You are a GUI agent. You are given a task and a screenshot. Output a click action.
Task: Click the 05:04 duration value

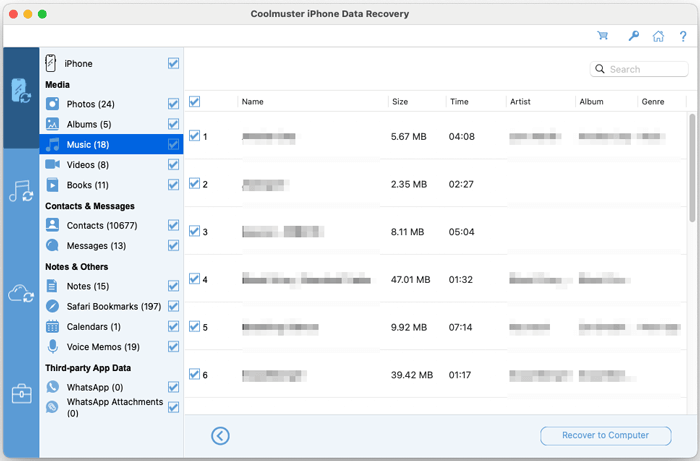point(461,232)
